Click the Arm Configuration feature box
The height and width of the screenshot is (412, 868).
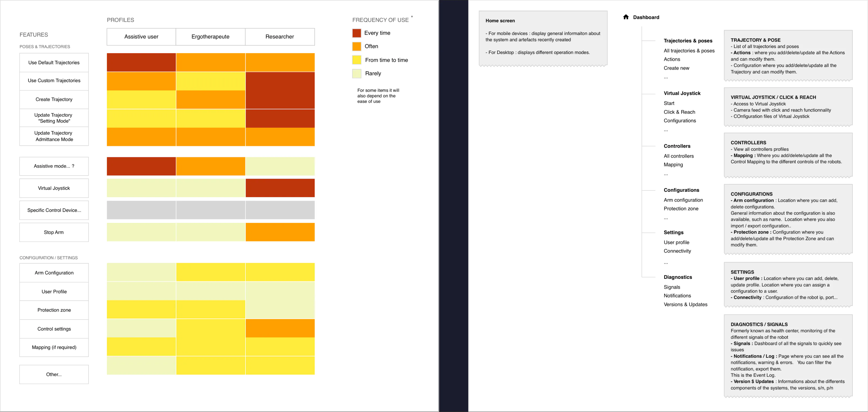[54, 273]
